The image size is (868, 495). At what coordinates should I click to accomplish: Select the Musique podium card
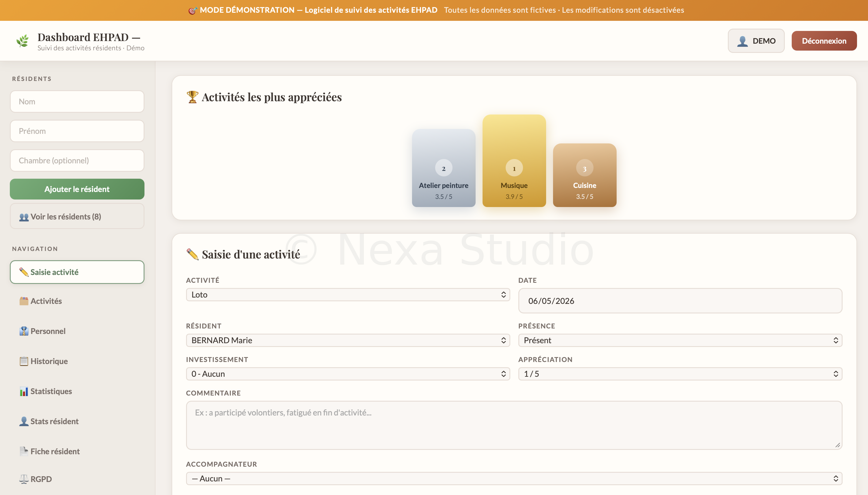pos(514,161)
